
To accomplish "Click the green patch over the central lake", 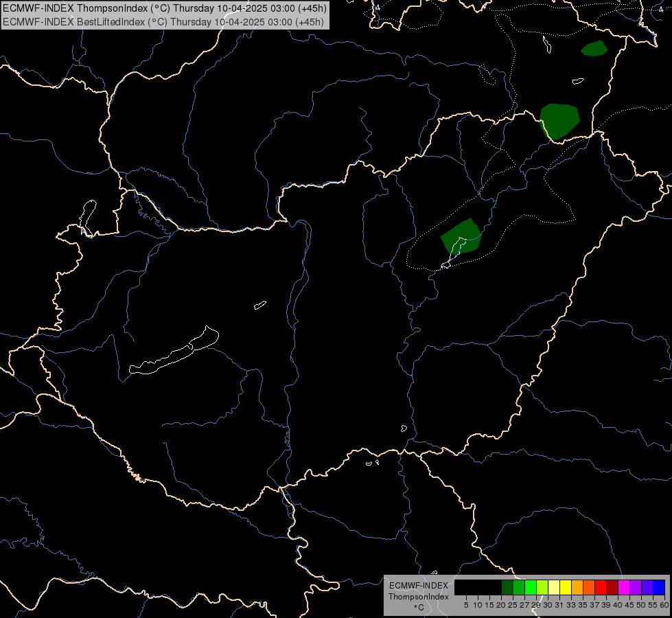I will tap(461, 236).
